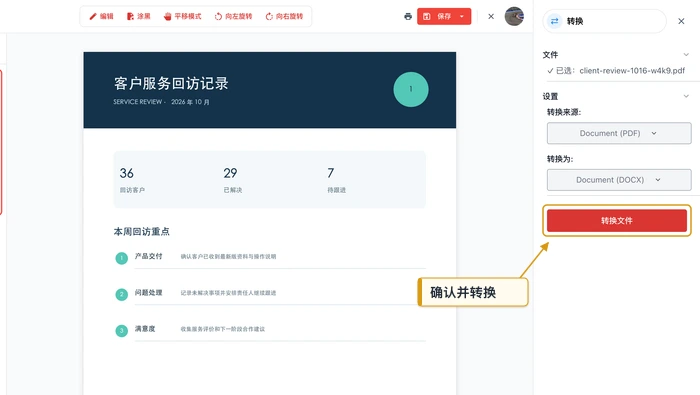Close the document viewer with the X
This screenshot has height=395, width=700.
click(x=491, y=17)
